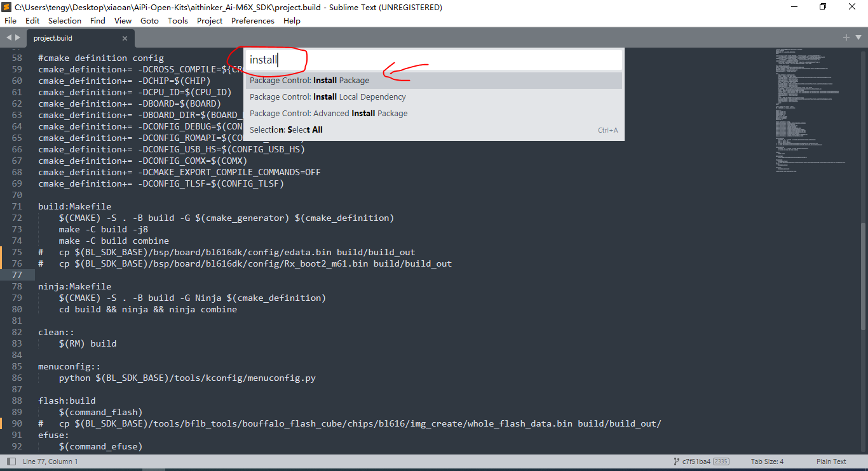Viewport: 868px width, 471px height.
Task: Add a new tab with plus icon
Action: pyautogui.click(x=846, y=37)
